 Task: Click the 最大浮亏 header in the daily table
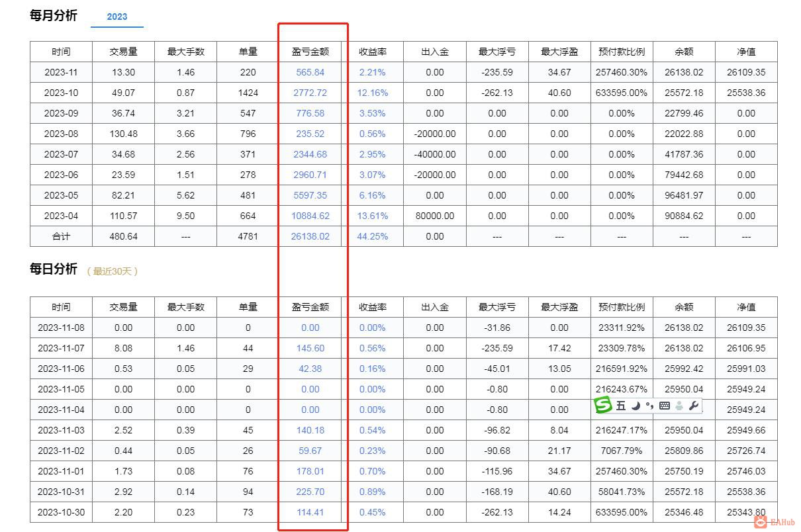pyautogui.click(x=497, y=307)
